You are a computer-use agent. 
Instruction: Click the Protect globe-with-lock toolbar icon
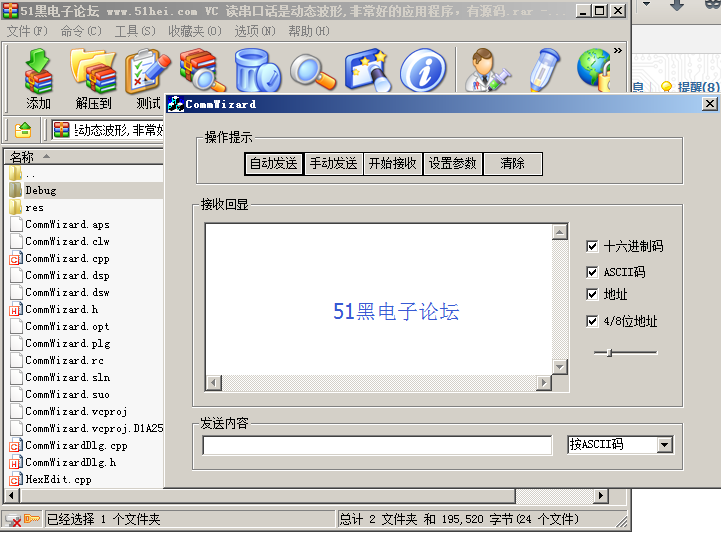pyautogui.click(x=594, y=70)
